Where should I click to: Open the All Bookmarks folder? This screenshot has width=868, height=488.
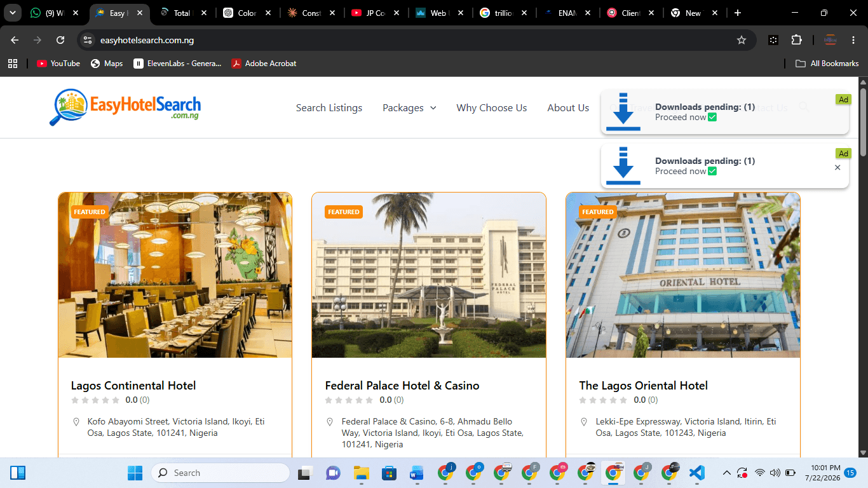pos(827,64)
